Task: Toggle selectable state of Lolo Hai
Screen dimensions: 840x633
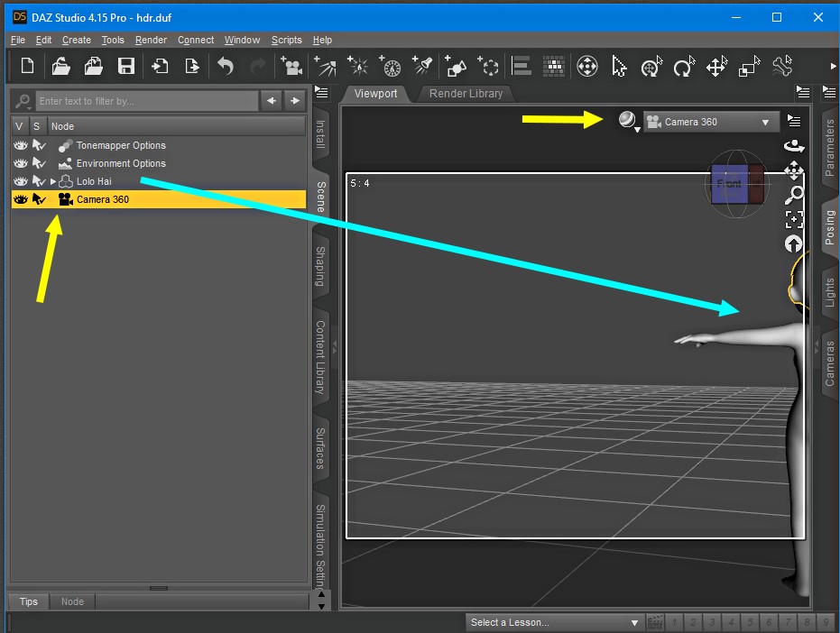Action: pos(39,181)
